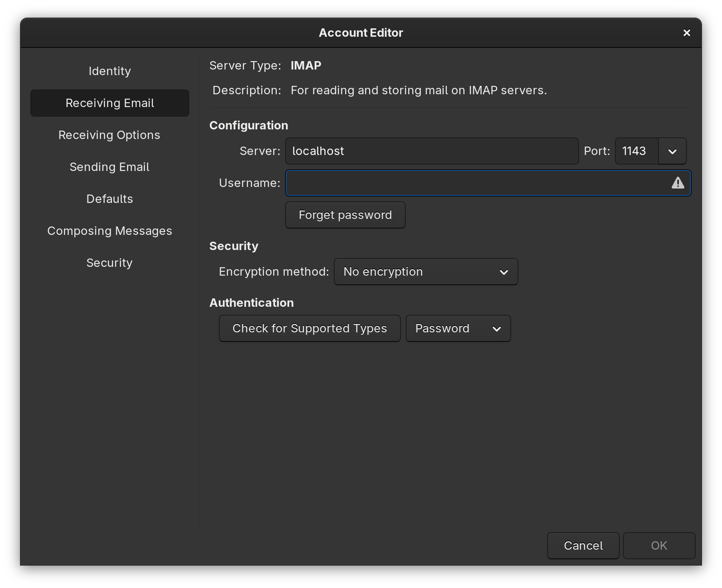This screenshot has width=722, height=588.
Task: Open the Encryption method dropdown
Action: click(x=426, y=272)
